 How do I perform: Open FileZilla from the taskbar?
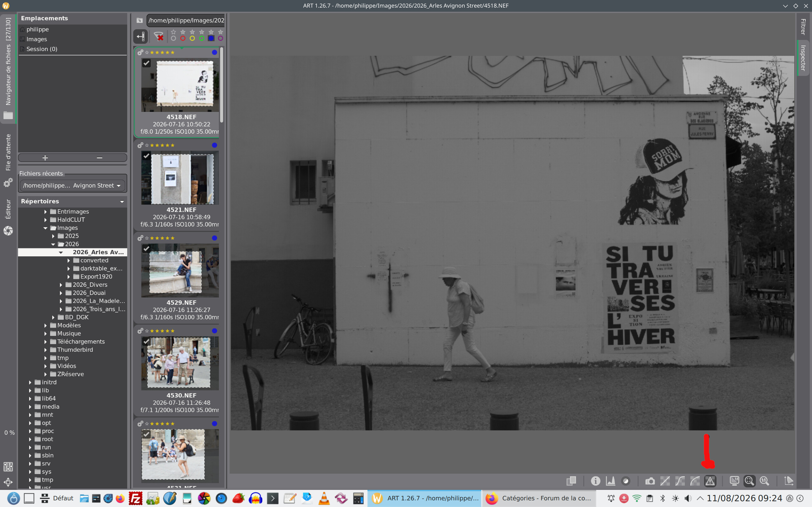point(135,498)
